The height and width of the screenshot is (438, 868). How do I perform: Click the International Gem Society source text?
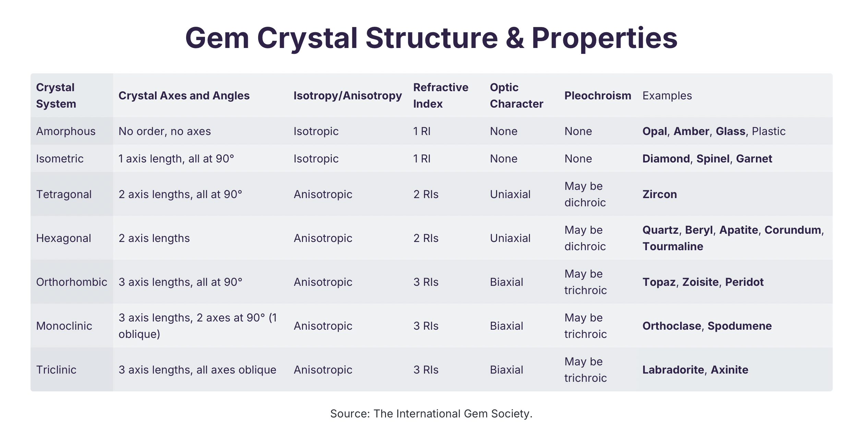pos(431,414)
